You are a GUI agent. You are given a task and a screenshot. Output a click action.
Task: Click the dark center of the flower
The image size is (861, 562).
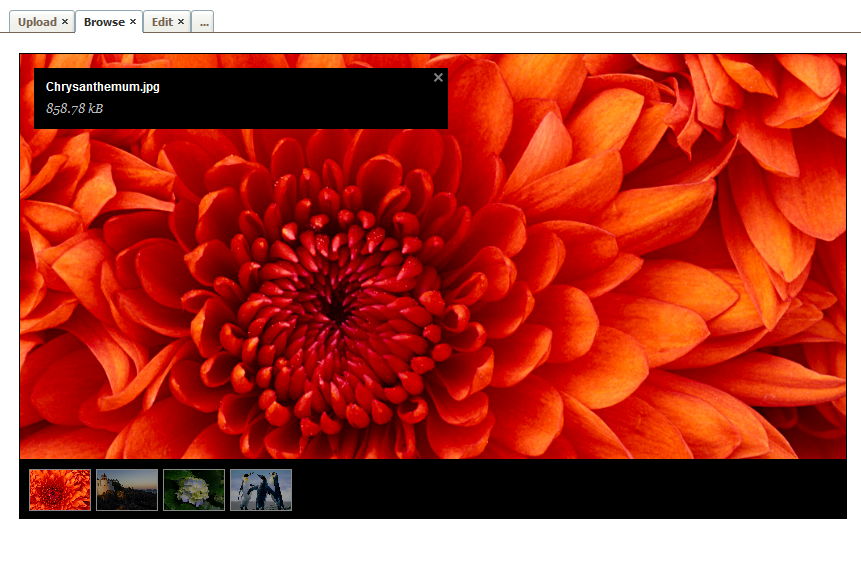[x=337, y=308]
